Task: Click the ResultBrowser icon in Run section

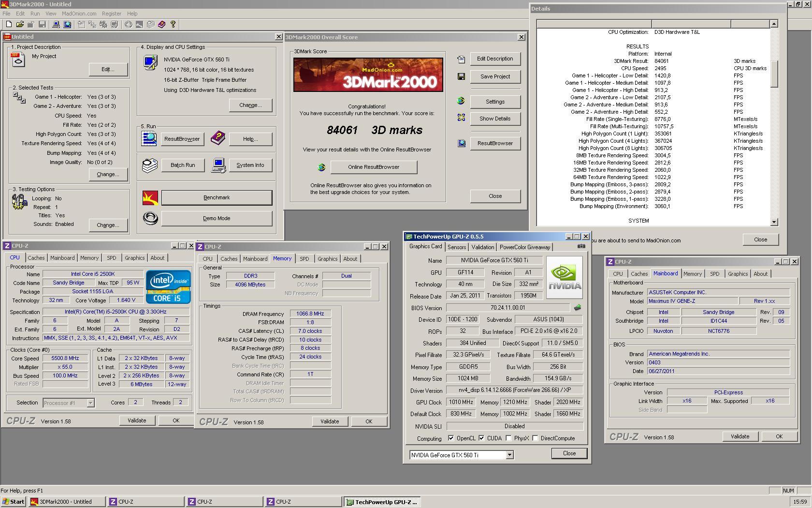Action: pyautogui.click(x=149, y=138)
